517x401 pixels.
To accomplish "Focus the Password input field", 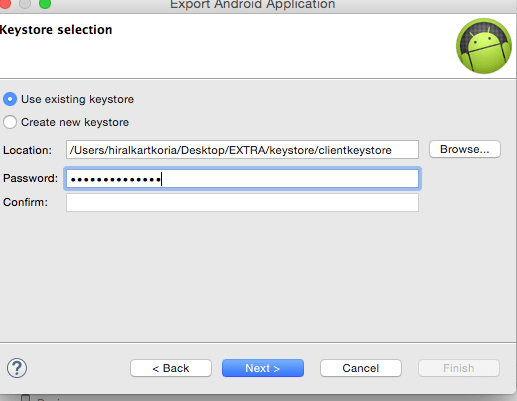I will tap(242, 179).
